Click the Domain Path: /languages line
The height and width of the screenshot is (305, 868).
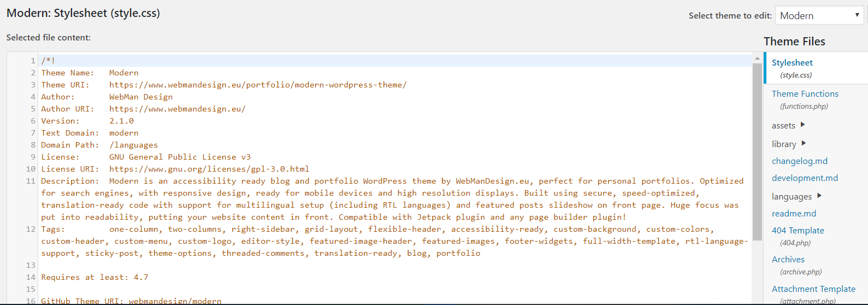99,145
